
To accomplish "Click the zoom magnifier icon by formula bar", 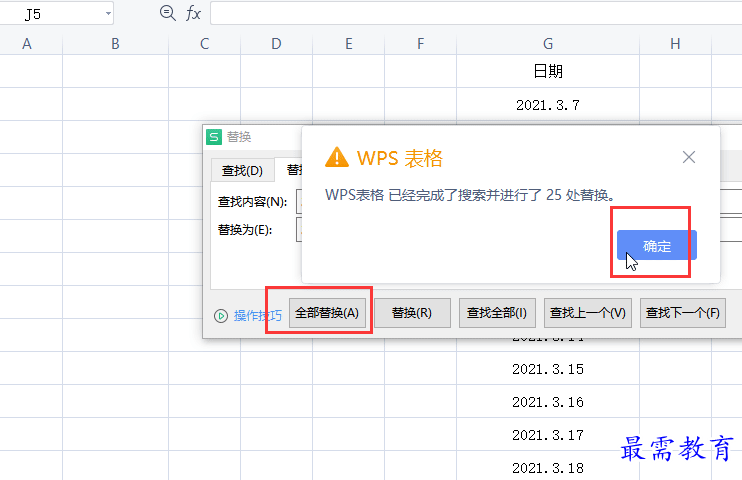I will [168, 13].
